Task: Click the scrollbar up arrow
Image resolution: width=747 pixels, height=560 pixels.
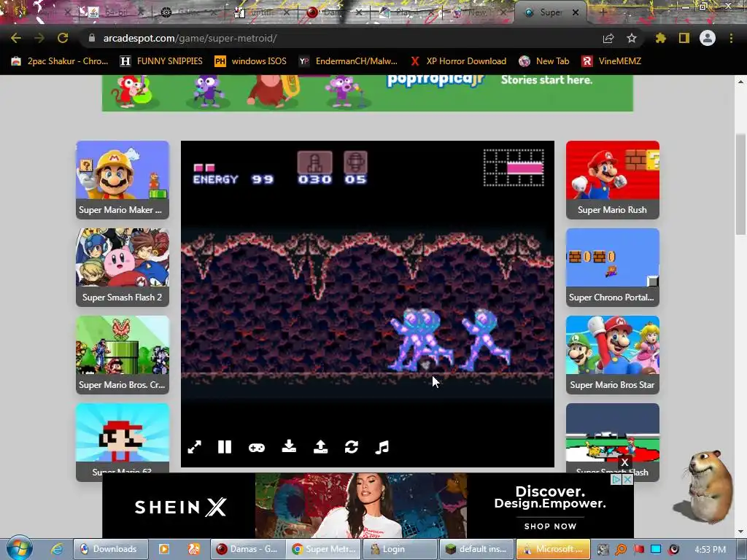Action: [741, 82]
